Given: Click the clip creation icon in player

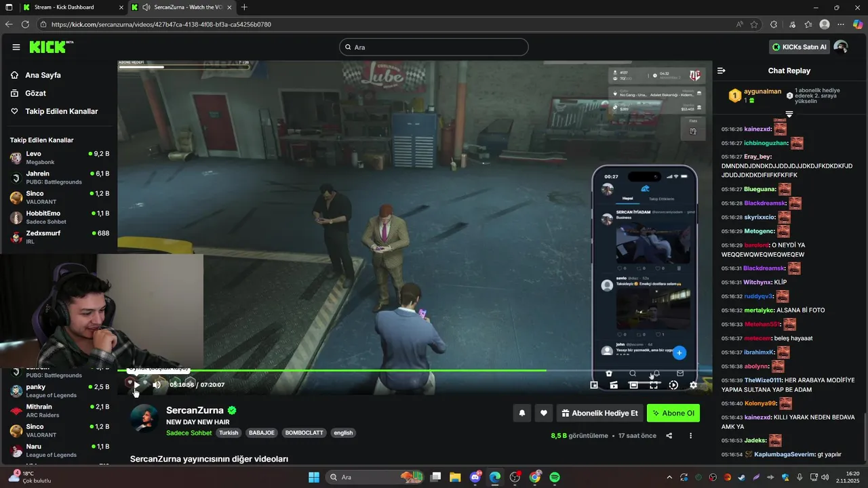Looking at the screenshot, I should [614, 385].
